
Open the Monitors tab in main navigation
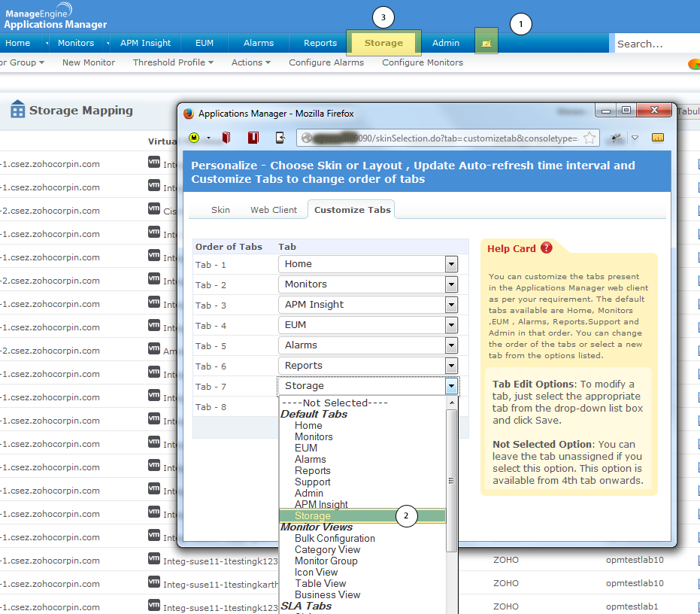click(x=76, y=43)
